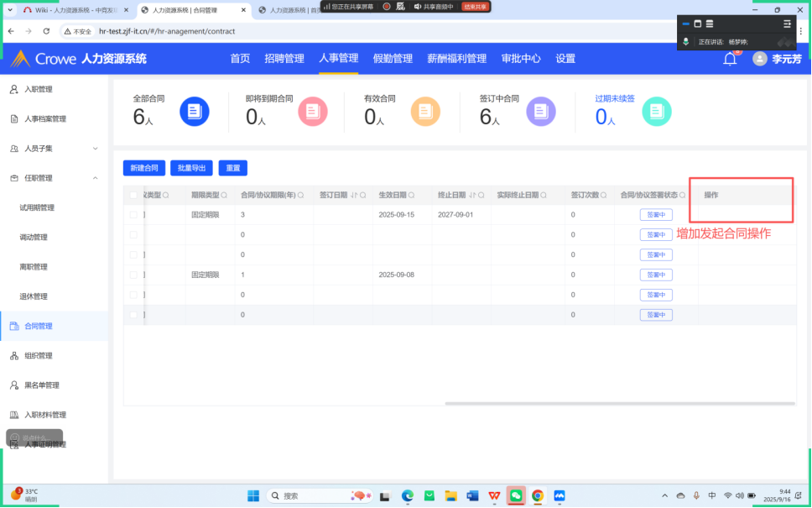Click the 即将到期合同 pink icon
Screen dimensions: 812x508
pyautogui.click(x=312, y=111)
